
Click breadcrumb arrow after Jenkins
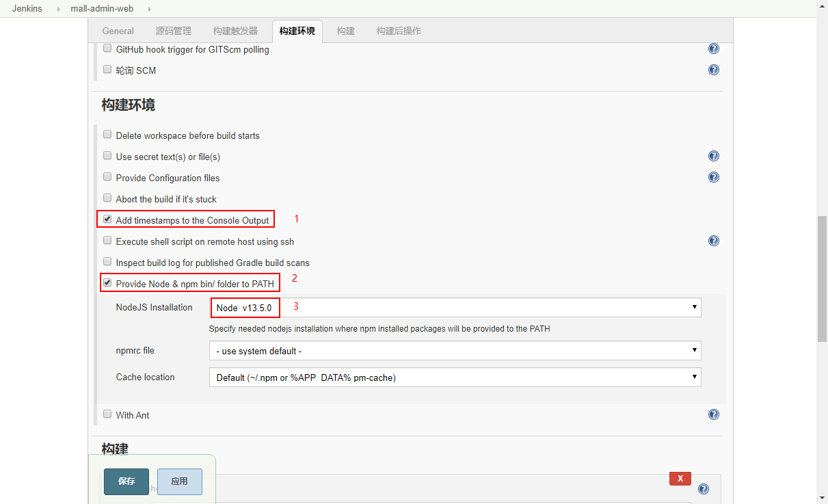coord(57,9)
